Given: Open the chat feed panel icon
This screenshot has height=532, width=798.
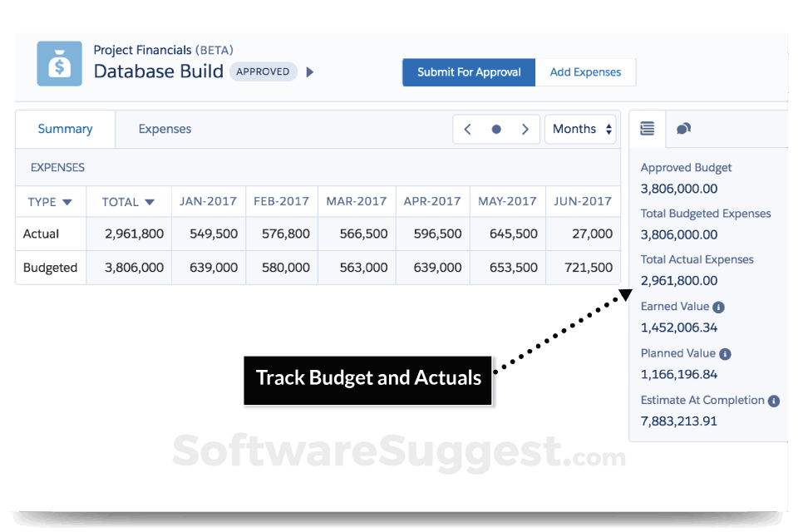Looking at the screenshot, I should coord(683,129).
